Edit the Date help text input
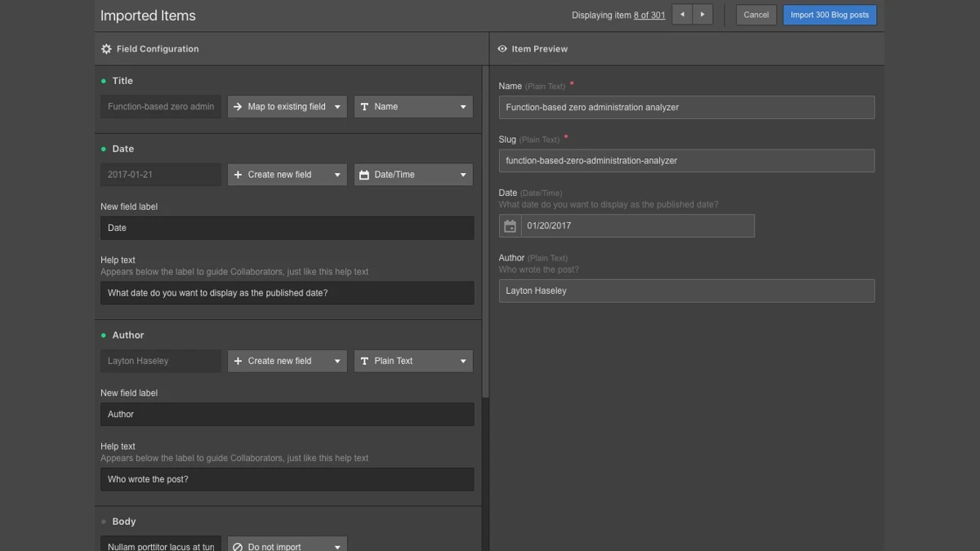Image resolution: width=980 pixels, height=551 pixels. click(x=287, y=293)
